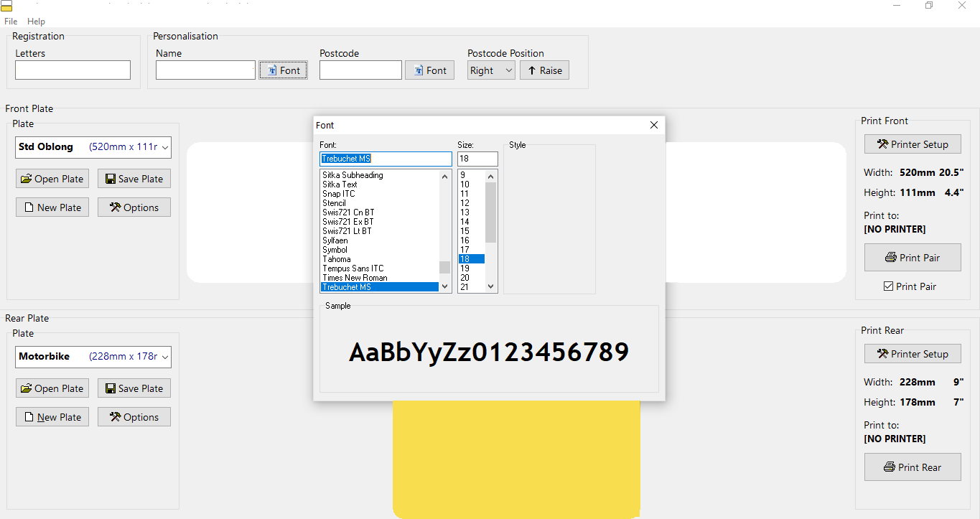Viewport: 980px width, 519px height.
Task: Open the Motorbike plate size dropdown
Action: [x=165, y=357]
